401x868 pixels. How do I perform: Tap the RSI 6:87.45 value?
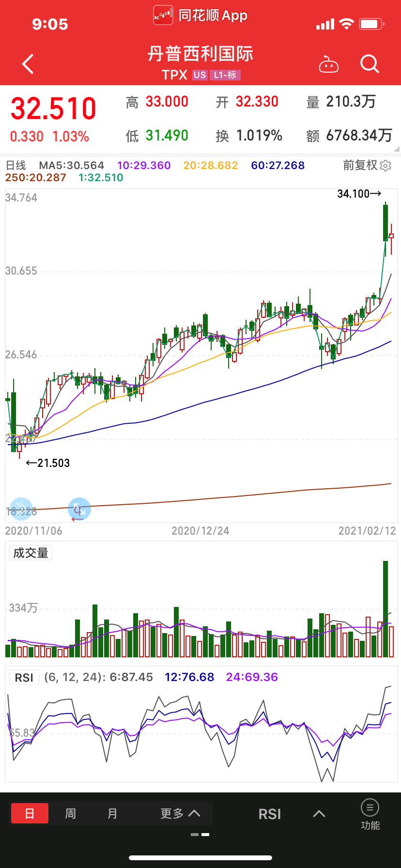(131, 677)
